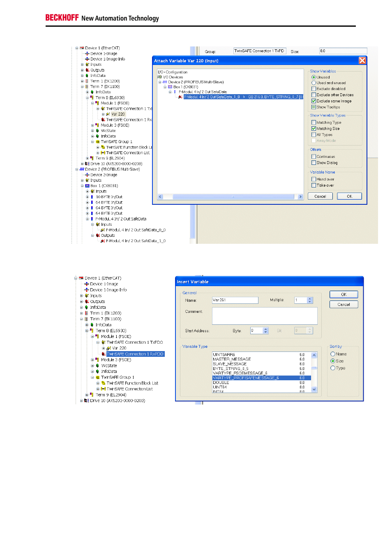Tick the Hand over checkbox
This screenshot has height=555, width=392.
[x=314, y=179]
